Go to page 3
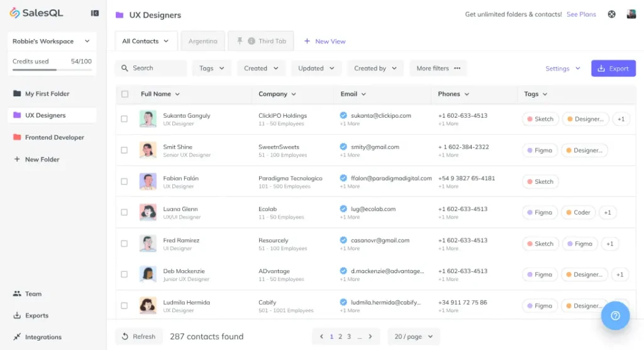 point(349,336)
